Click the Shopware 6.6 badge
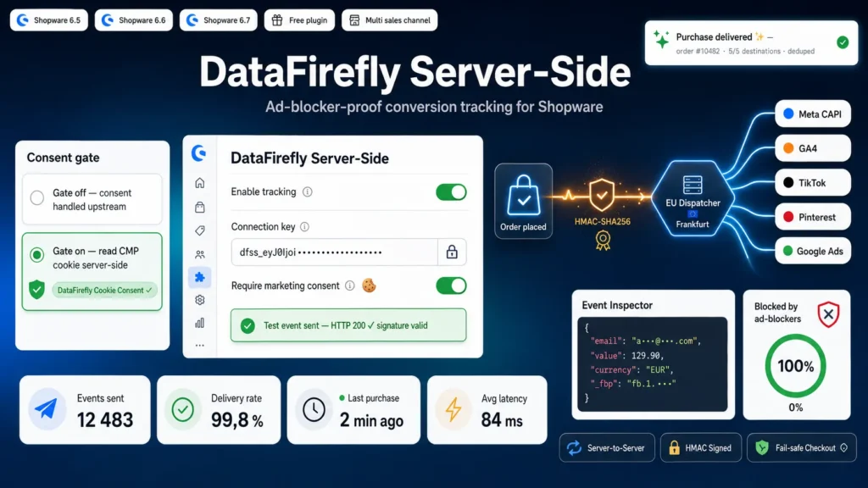Image resolution: width=868 pixels, height=488 pixels. (133, 20)
